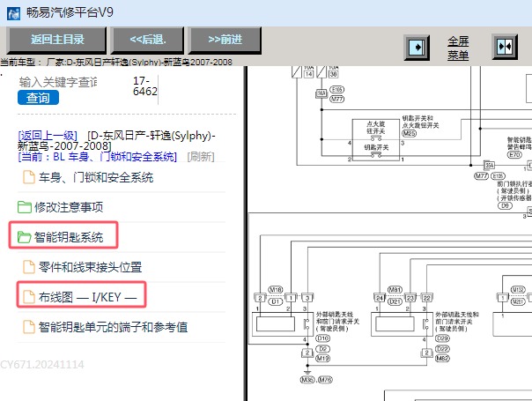
Task: Click the single-arrow panel icon
Action: [x=417, y=47]
